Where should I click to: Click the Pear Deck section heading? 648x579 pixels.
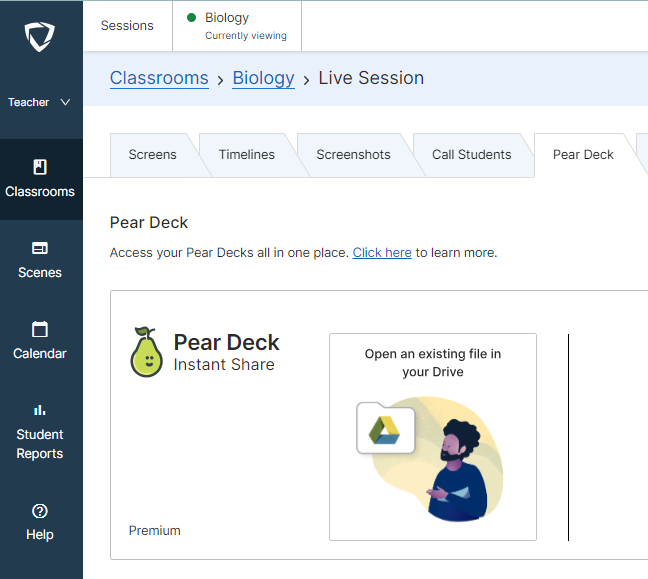coord(149,223)
